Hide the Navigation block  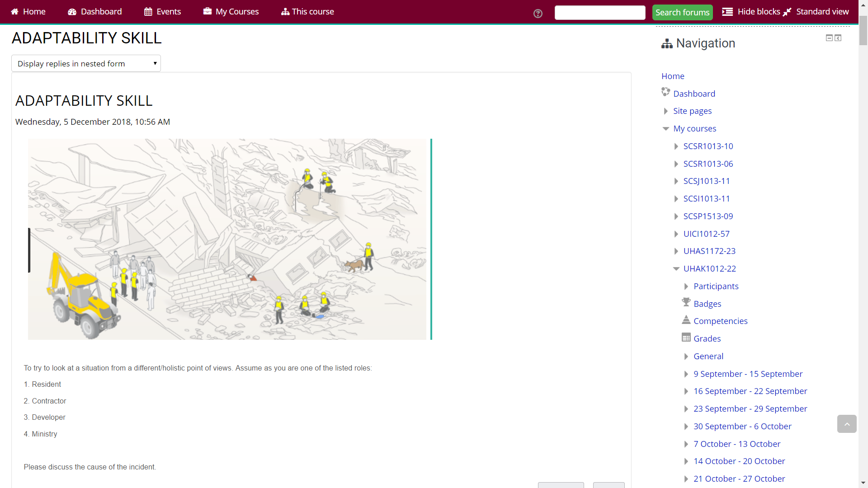tap(829, 38)
